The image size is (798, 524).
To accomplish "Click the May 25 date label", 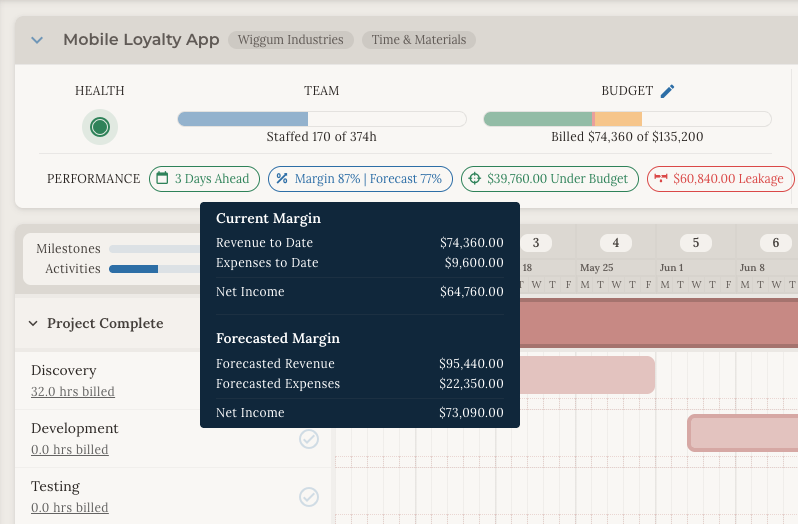I will pyautogui.click(x=596, y=268).
